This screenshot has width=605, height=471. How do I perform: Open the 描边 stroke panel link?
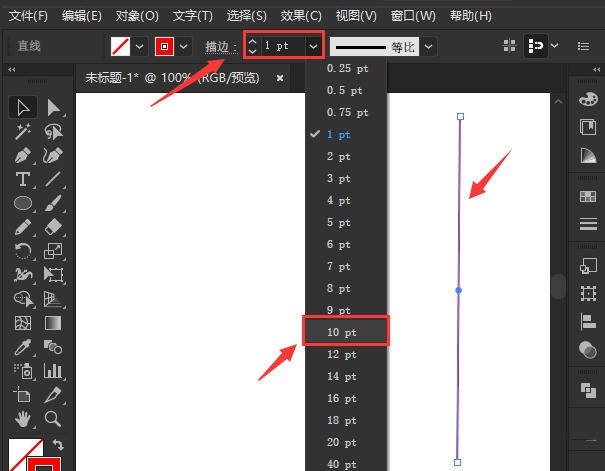pyautogui.click(x=220, y=47)
